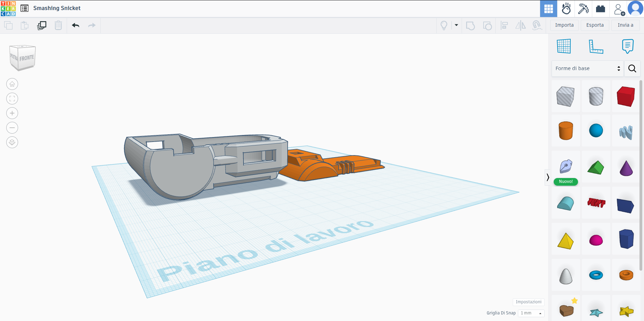Collapse the shapes panel chevron
Image resolution: width=644 pixels, height=321 pixels.
(x=548, y=177)
